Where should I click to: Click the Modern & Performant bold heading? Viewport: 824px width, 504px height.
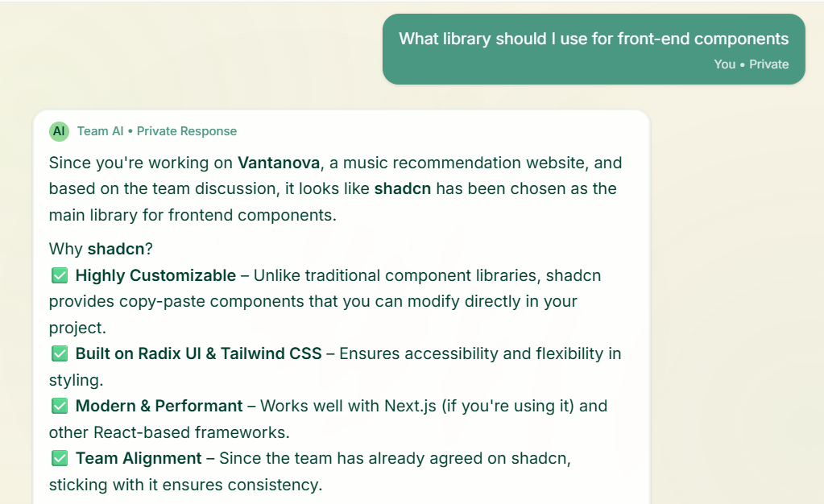coord(159,406)
